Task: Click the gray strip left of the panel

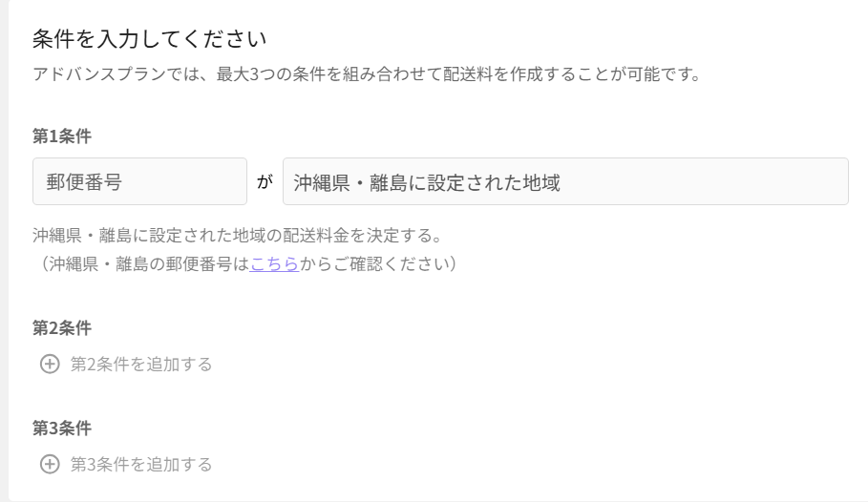Action: click(x=4, y=248)
